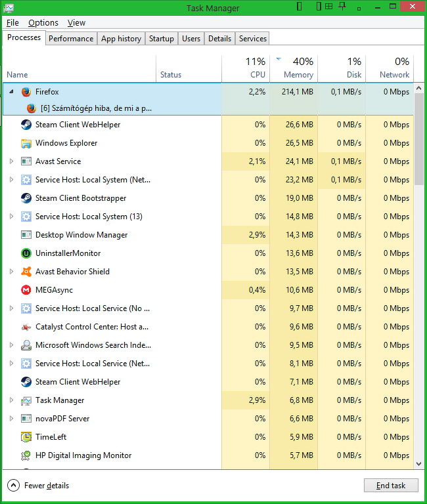The width and height of the screenshot is (427, 504).
Task: Collapse the Firefox process group
Action: (11, 92)
